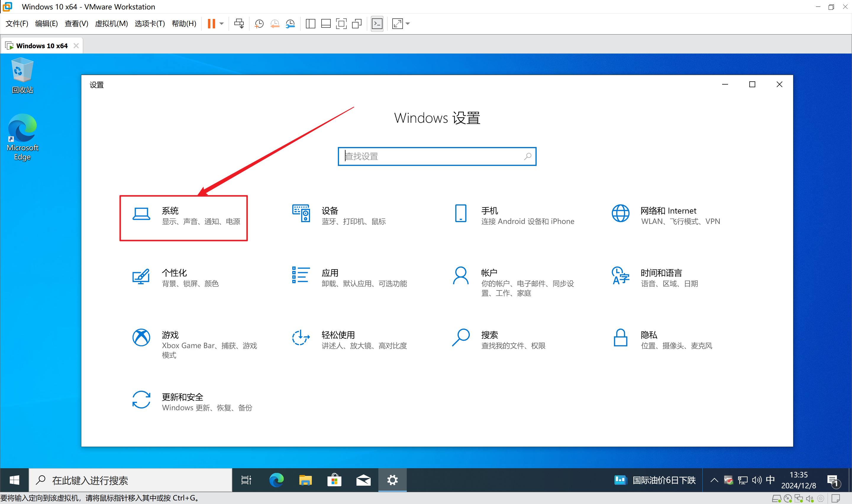The image size is (852, 504).
Task: Select the Windows 10 x64 tab
Action: tap(41, 46)
